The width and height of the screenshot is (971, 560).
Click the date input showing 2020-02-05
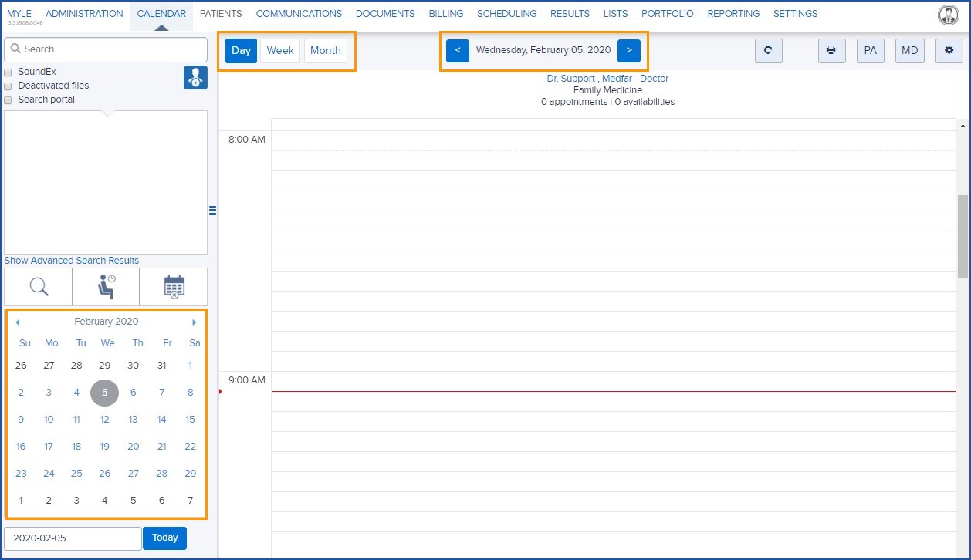point(72,538)
